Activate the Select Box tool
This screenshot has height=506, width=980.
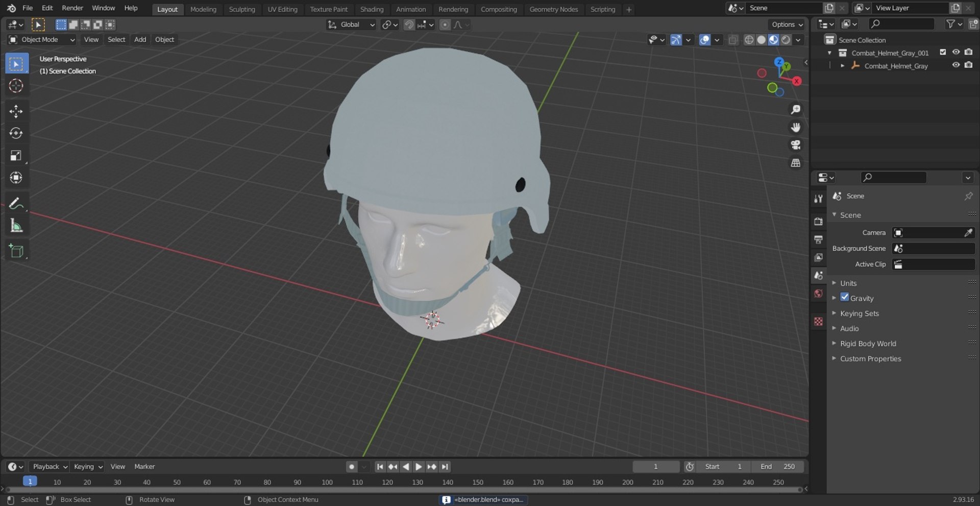click(x=16, y=64)
